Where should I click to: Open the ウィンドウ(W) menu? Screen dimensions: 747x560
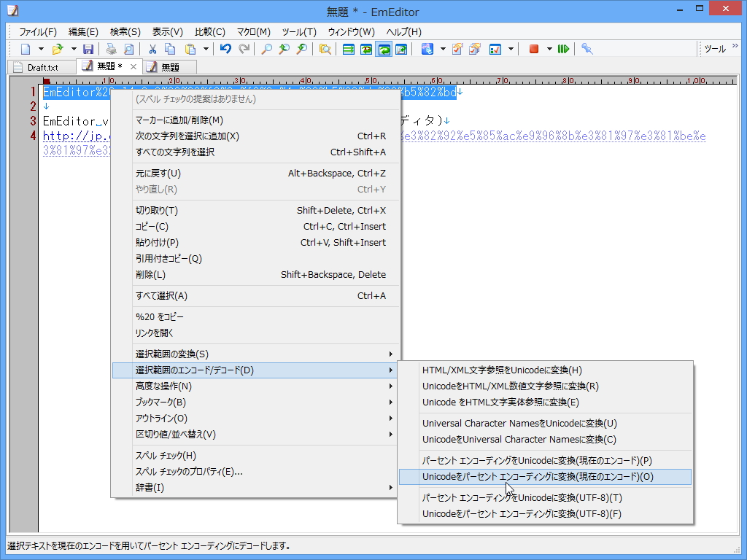pos(351,32)
